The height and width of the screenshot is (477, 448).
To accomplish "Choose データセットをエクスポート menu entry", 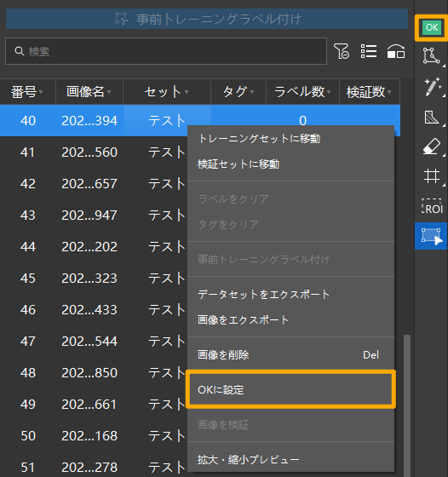I will [290, 295].
